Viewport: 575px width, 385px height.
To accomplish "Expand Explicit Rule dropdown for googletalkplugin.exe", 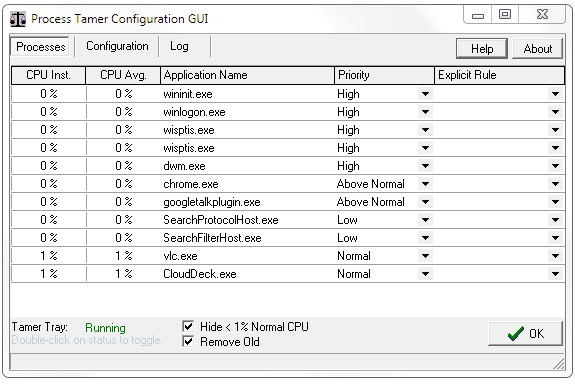I will coord(556,202).
